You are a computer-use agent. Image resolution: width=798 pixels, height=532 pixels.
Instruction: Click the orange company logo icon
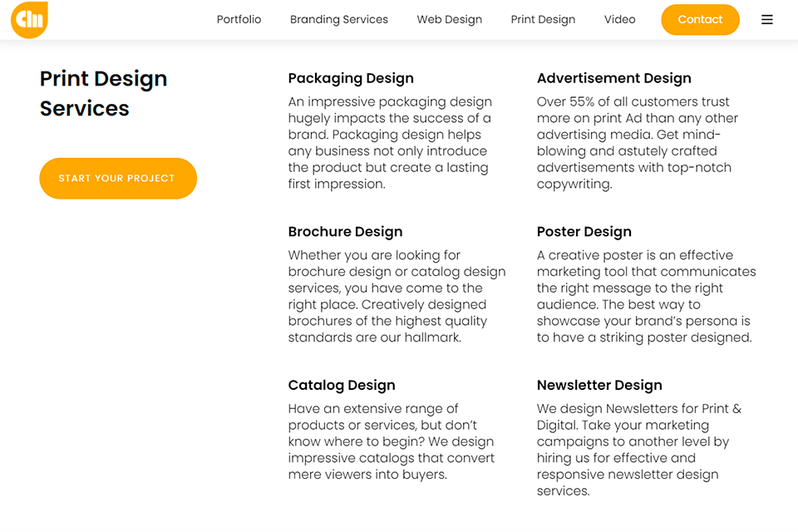pos(29,20)
